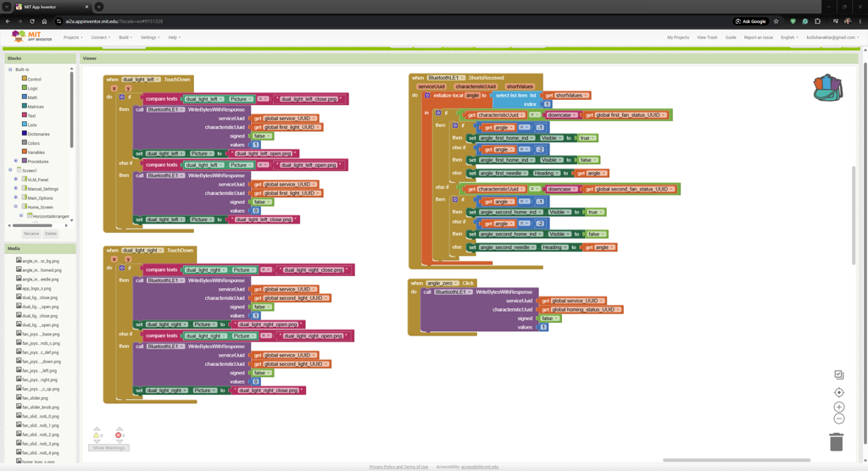Expand the Manual_Settings tree node
Image resolution: width=868 pixels, height=471 pixels.
coord(16,189)
